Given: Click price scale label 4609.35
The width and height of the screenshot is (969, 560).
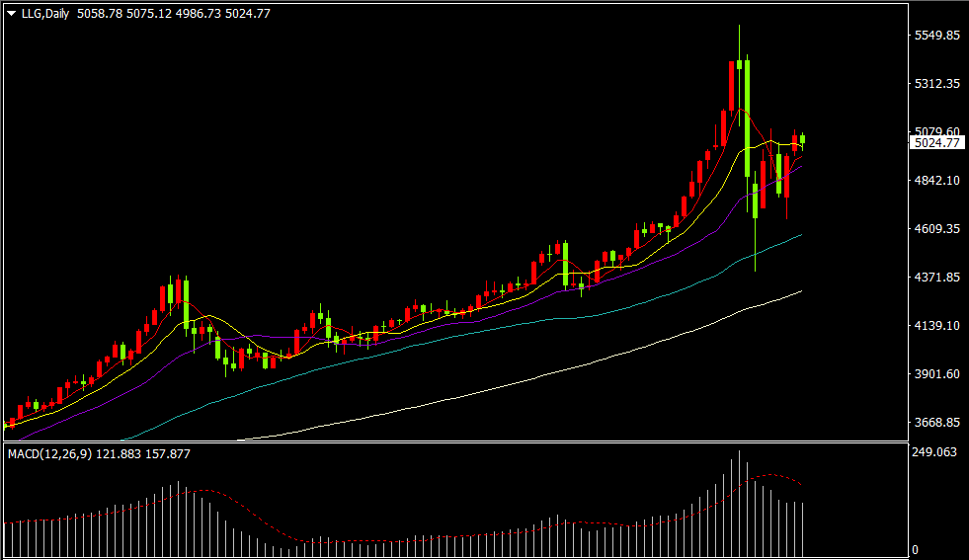Looking at the screenshot, I should 936,229.
